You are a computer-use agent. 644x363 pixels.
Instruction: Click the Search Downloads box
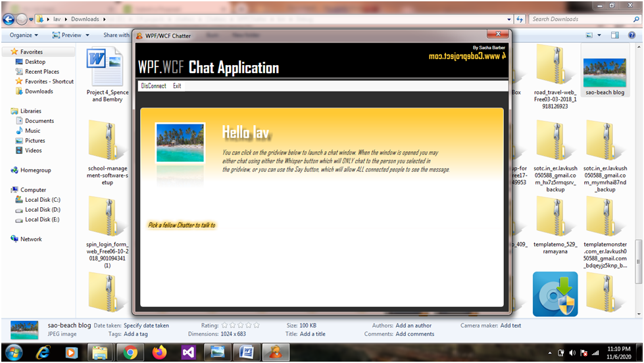pyautogui.click(x=583, y=19)
